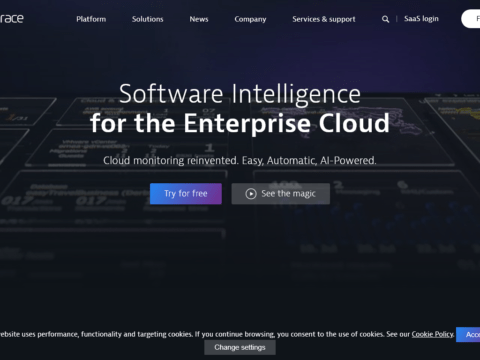The height and width of the screenshot is (360, 480).
Task: Click the white pill button at header right
Action: [471, 19]
